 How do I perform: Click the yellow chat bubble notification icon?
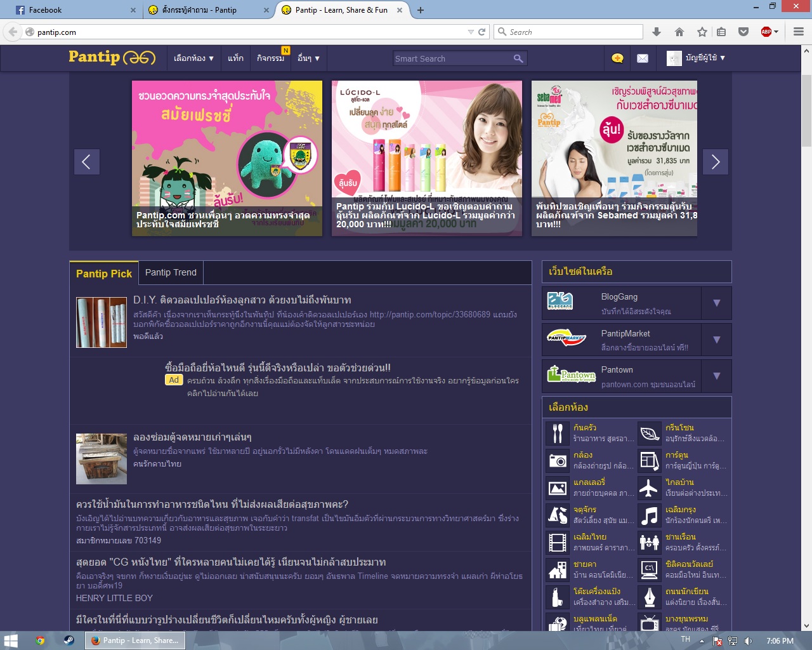[617, 58]
